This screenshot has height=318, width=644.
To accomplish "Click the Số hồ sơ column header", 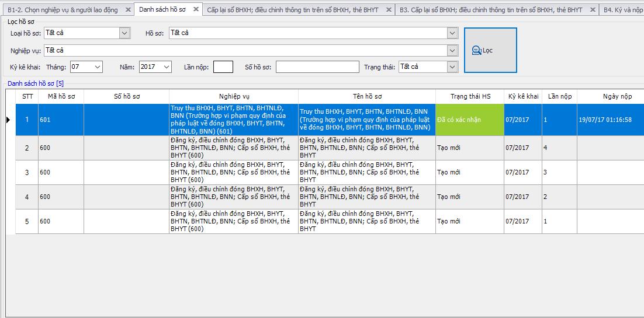I will [126, 96].
